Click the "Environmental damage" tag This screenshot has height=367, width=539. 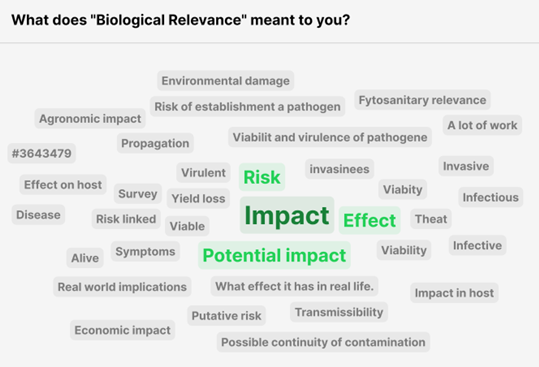click(226, 81)
